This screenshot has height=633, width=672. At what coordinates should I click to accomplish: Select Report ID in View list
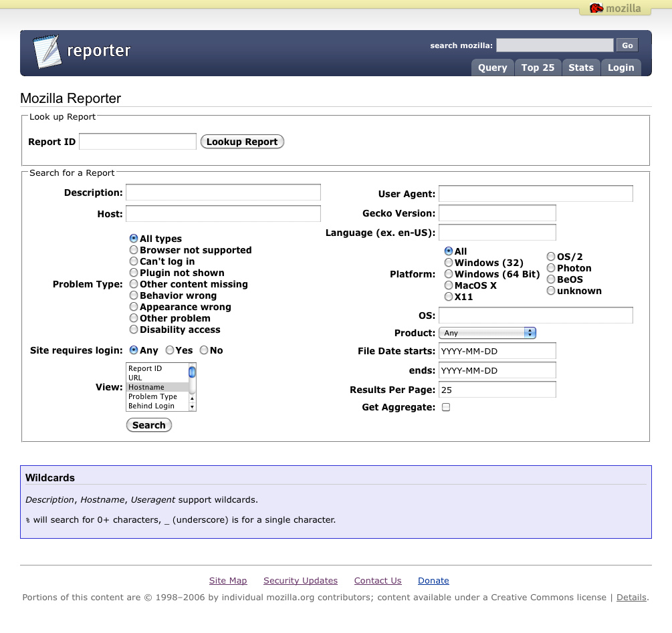point(157,368)
